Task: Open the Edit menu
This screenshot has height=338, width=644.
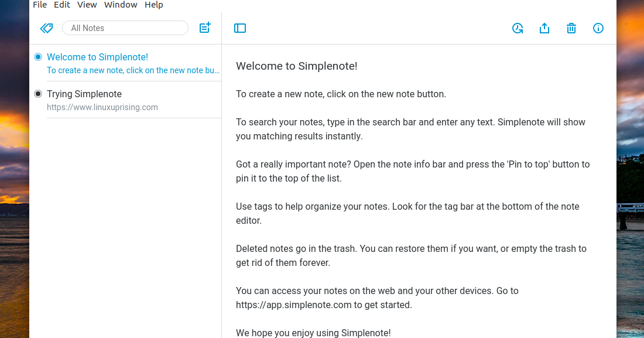Action: pyautogui.click(x=62, y=5)
